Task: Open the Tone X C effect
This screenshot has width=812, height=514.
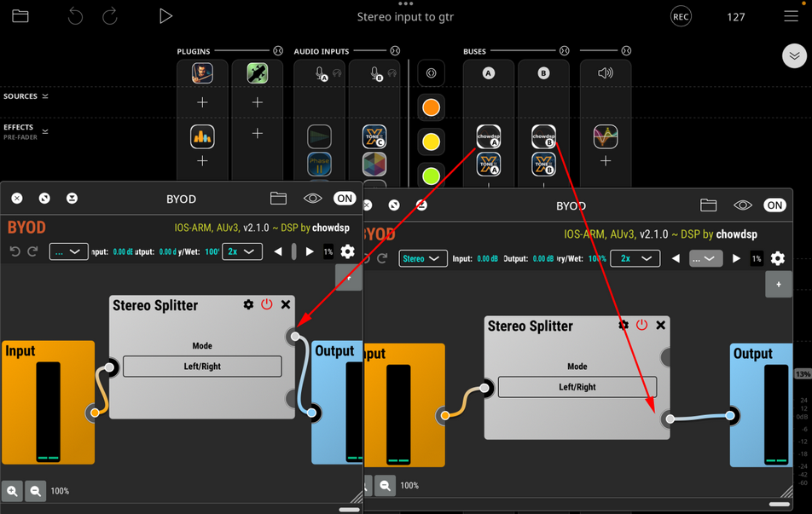Action: pyautogui.click(x=374, y=136)
